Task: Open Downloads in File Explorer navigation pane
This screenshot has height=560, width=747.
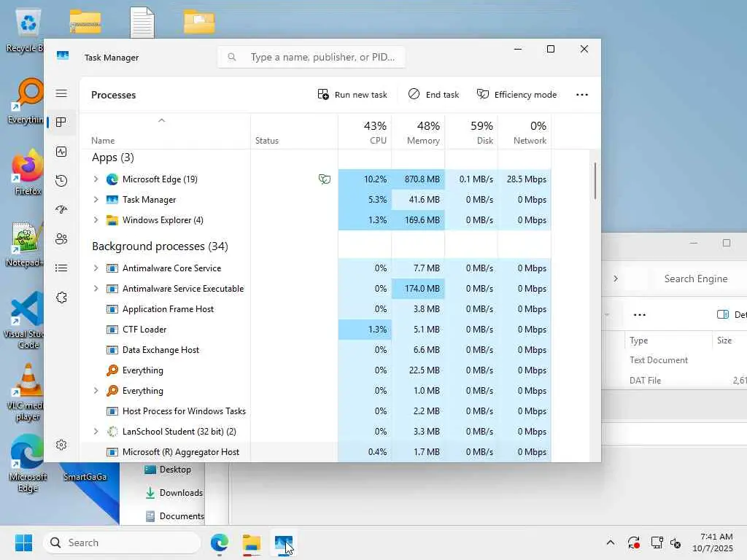Action: coord(174,493)
